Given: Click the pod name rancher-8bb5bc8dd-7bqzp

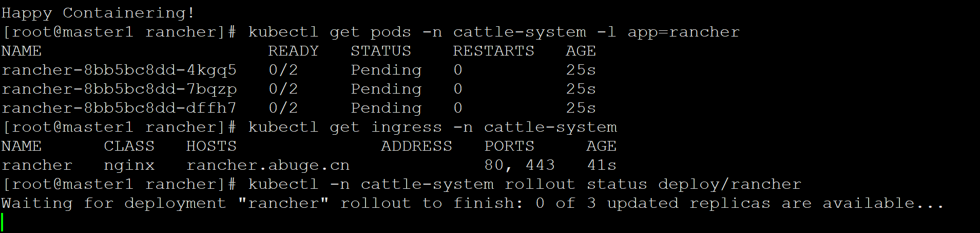Looking at the screenshot, I should click(119, 89).
